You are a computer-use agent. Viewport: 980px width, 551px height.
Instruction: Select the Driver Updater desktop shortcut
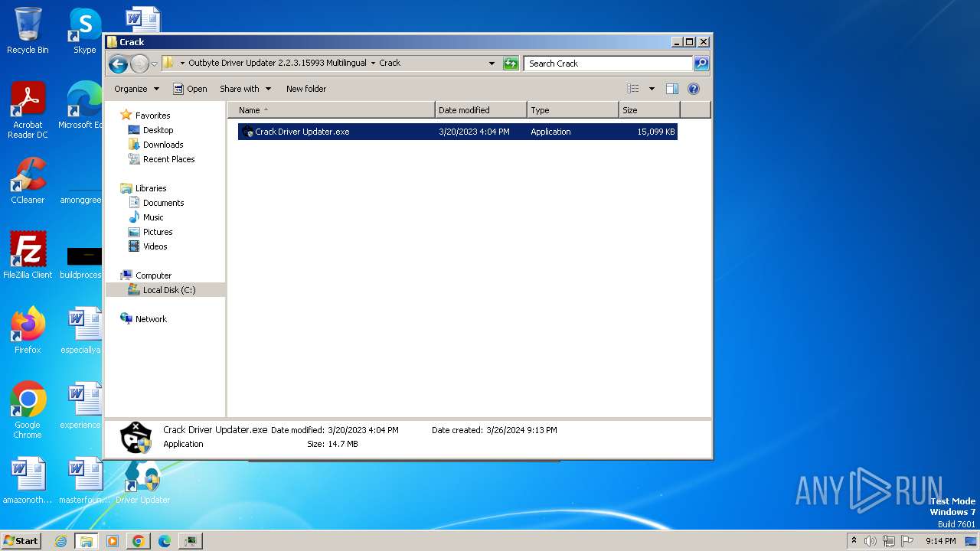click(142, 482)
